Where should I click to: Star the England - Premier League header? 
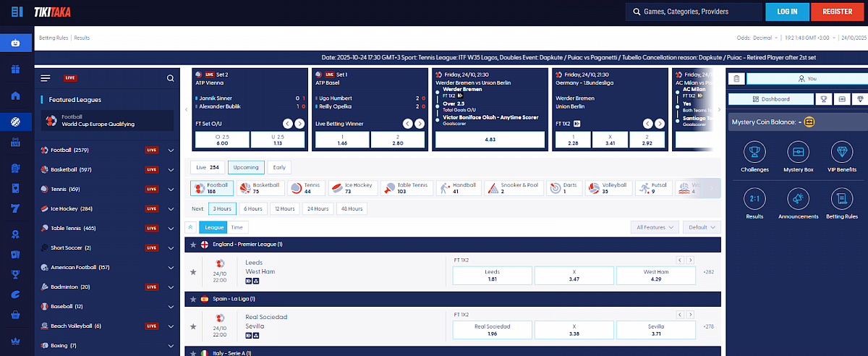point(193,245)
